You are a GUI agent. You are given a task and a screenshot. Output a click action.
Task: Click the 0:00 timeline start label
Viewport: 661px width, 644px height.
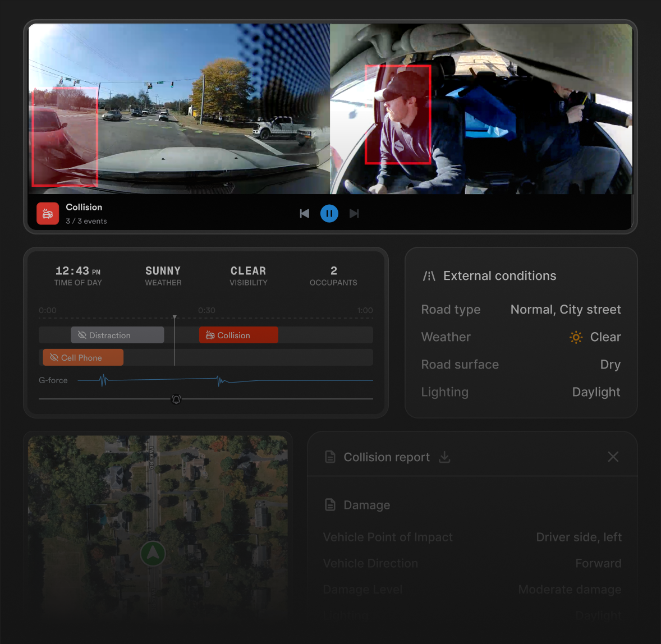(x=48, y=310)
